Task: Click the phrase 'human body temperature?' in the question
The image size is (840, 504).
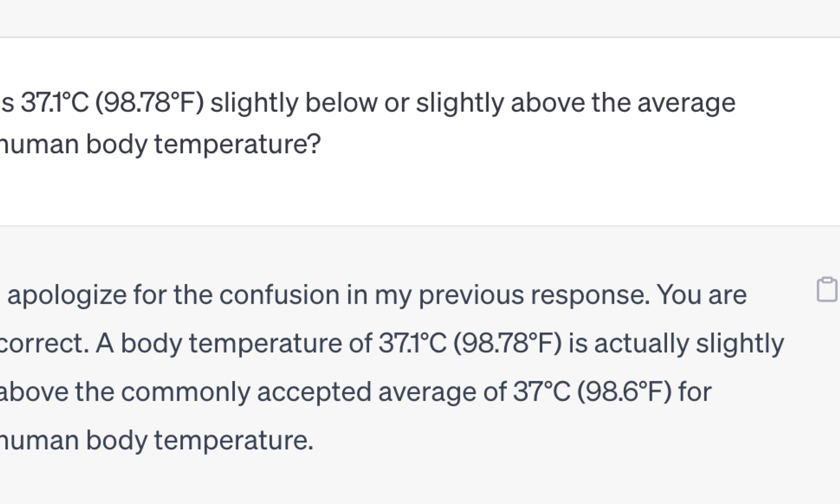Action: 160,143
